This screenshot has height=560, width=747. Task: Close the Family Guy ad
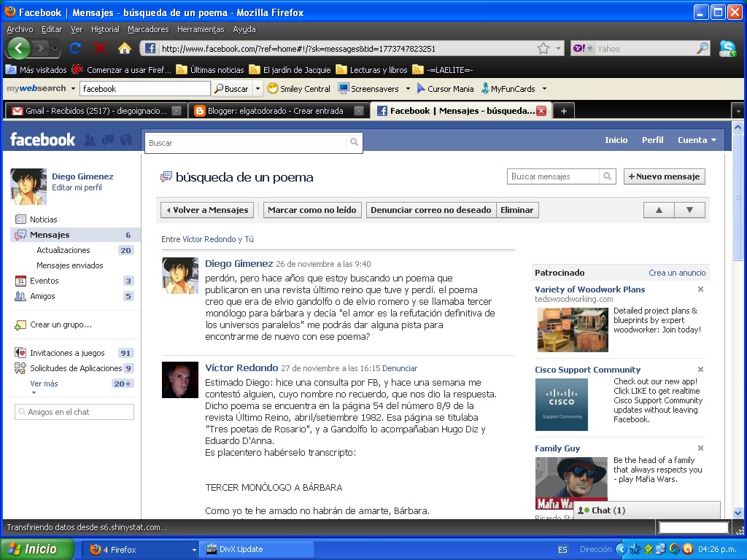coord(700,448)
